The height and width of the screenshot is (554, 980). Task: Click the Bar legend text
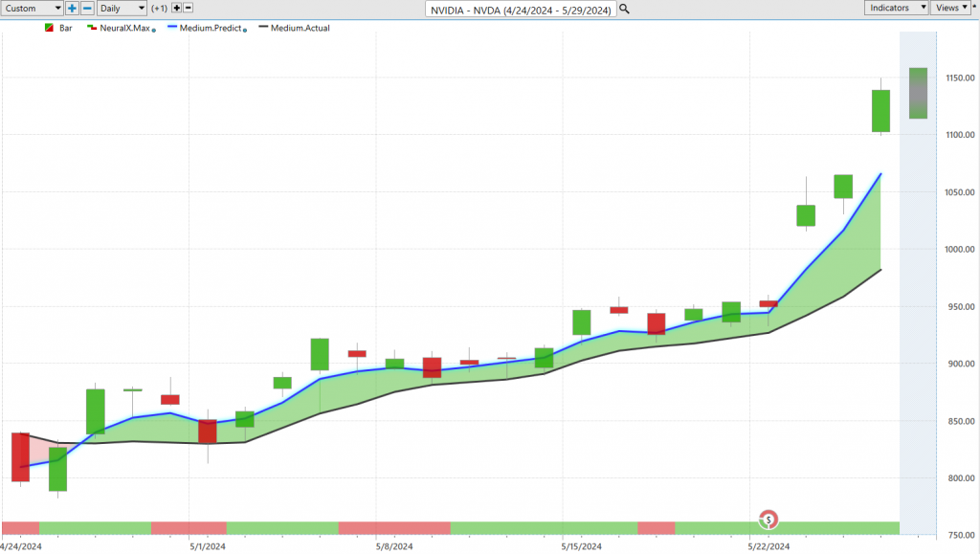(66, 28)
